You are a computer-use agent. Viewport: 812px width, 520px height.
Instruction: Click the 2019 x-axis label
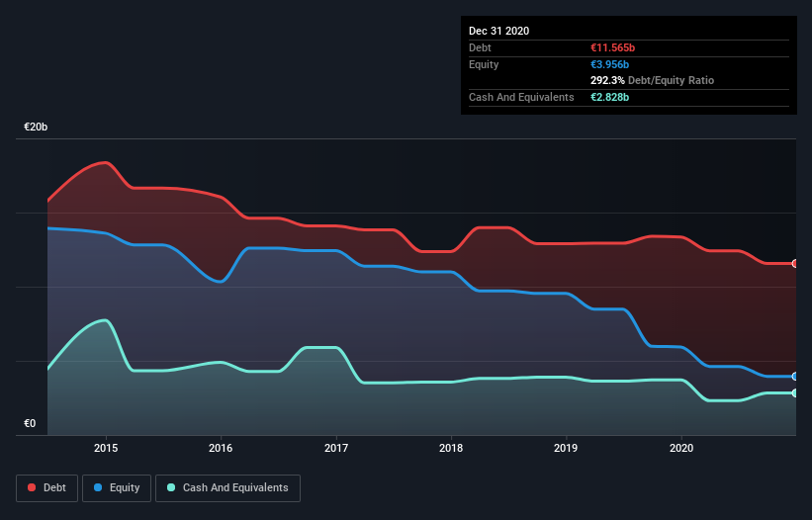tap(566, 448)
